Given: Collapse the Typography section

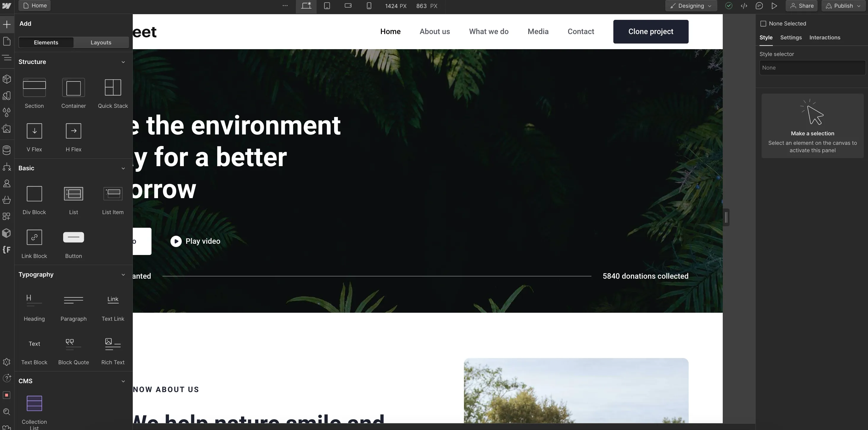Looking at the screenshot, I should pyautogui.click(x=123, y=275).
